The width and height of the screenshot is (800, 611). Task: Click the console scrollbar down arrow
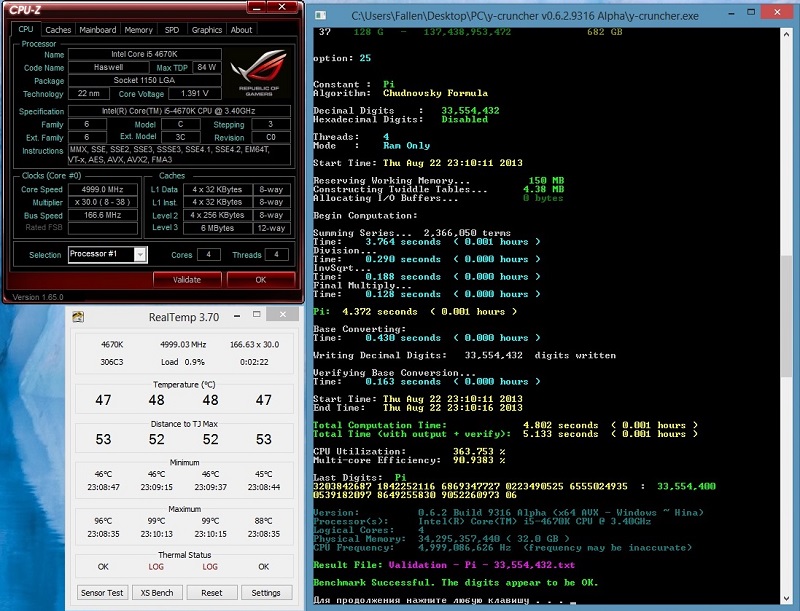click(x=786, y=598)
